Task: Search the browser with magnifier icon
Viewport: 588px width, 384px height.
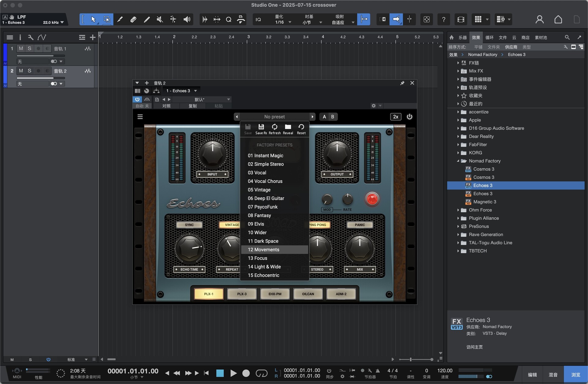Action: [x=567, y=37]
